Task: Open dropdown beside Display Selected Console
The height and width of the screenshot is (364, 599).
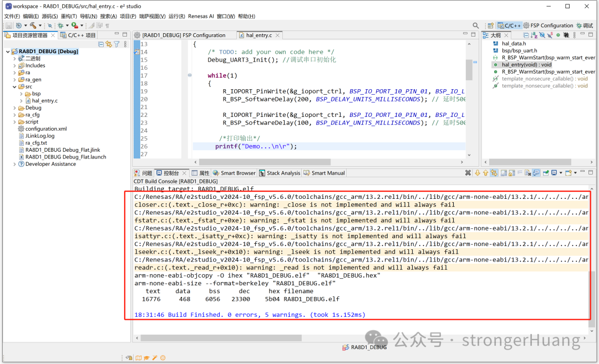Action: pyautogui.click(x=561, y=173)
